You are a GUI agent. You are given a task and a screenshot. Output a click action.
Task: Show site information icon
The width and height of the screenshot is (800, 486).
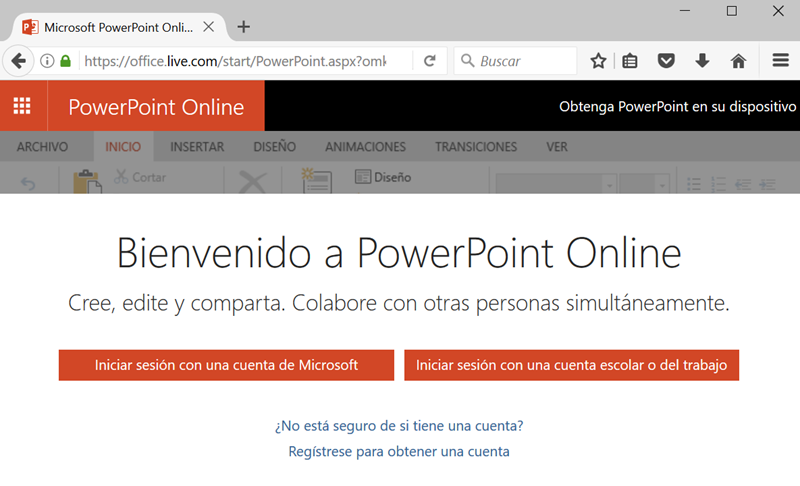click(x=47, y=61)
